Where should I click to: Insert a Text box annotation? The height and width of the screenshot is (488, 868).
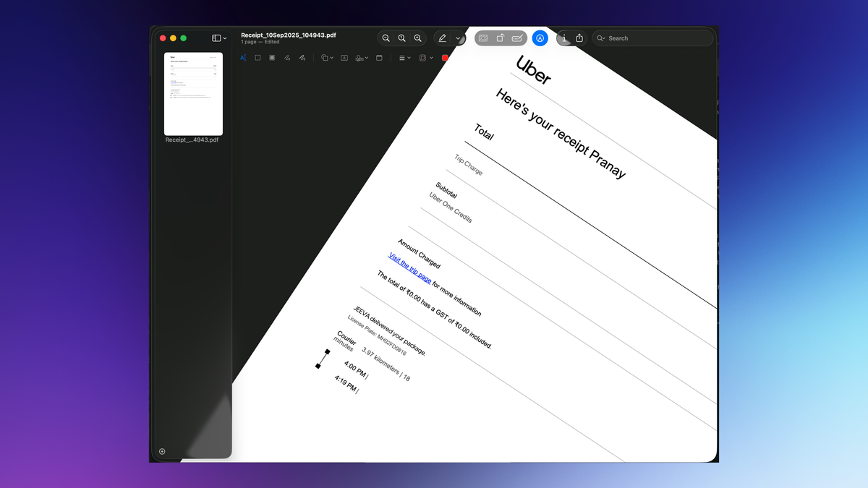click(344, 58)
